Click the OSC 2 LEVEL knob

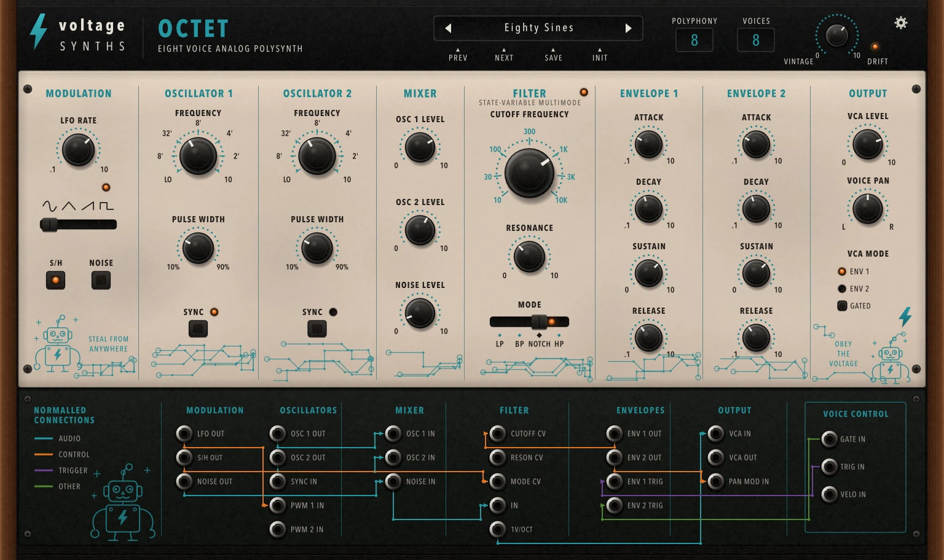click(420, 230)
